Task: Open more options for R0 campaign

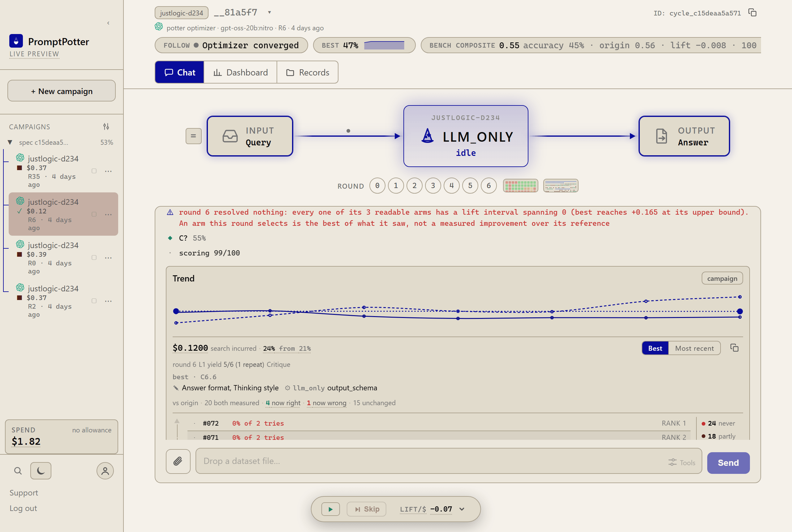Action: point(108,258)
